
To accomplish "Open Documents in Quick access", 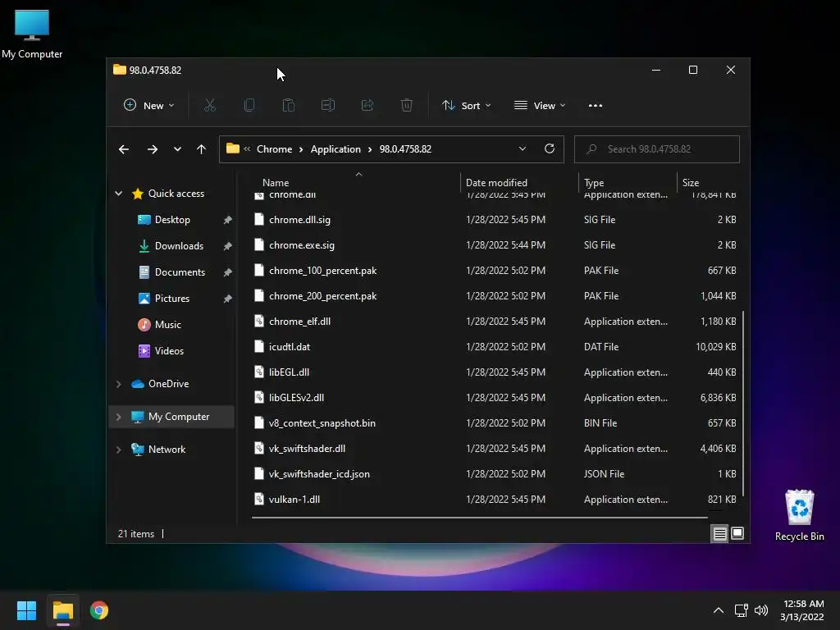I will [180, 272].
